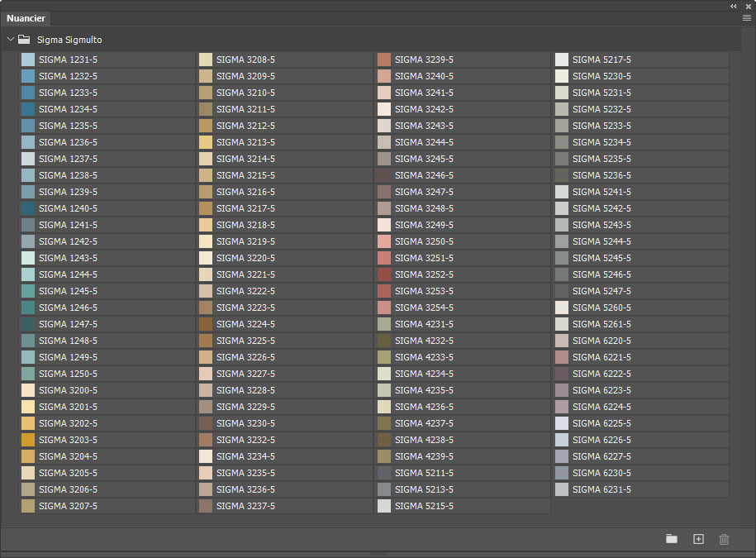Select the SIGMA 4239-5 row
Image resolution: width=756 pixels, height=558 pixels.
463,456
